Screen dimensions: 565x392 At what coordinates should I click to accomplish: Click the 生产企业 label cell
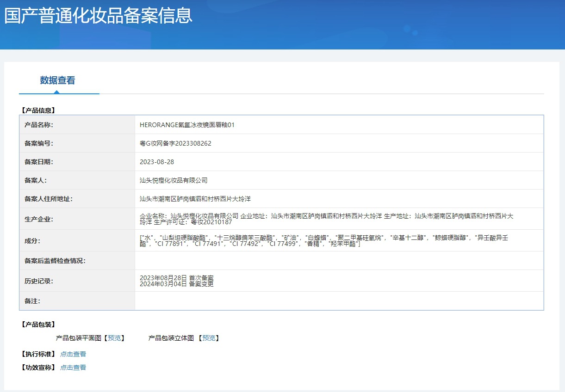tap(77, 219)
